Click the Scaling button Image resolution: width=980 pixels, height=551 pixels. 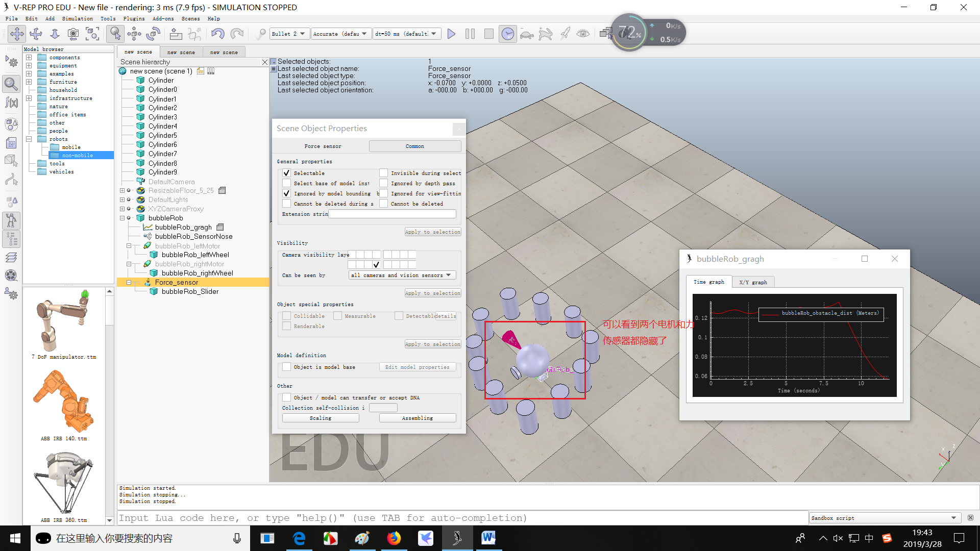click(x=320, y=418)
